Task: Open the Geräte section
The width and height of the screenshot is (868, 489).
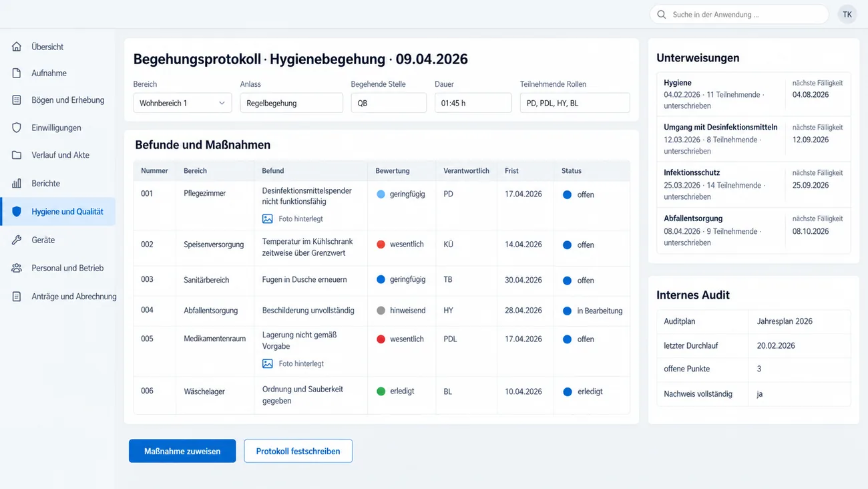Action: pos(57,240)
